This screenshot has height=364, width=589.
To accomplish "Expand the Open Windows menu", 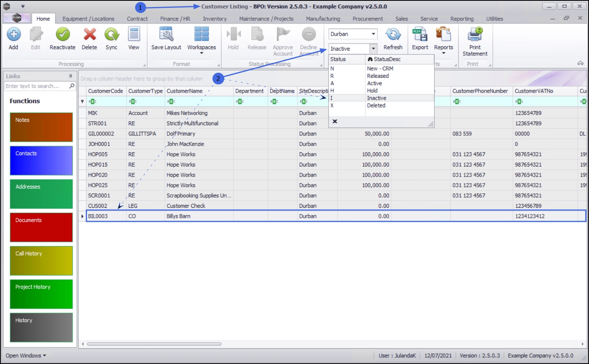I will coord(26,356).
